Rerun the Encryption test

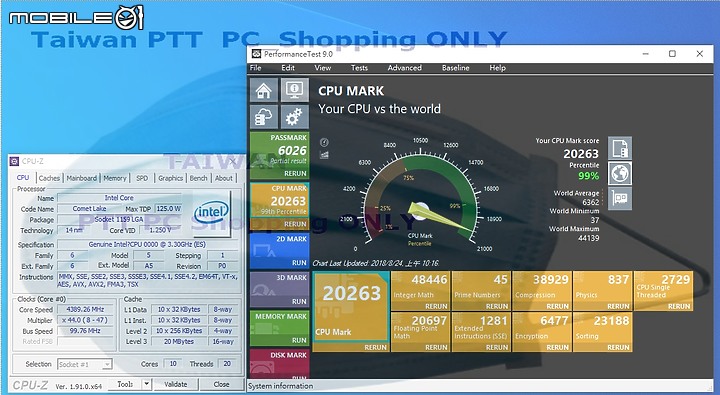[x=557, y=348]
